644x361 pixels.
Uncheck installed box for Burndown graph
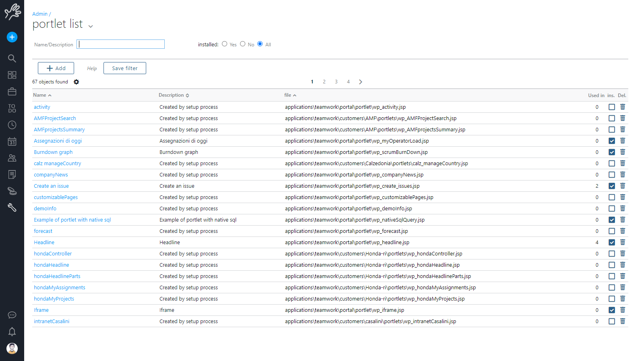tap(611, 152)
